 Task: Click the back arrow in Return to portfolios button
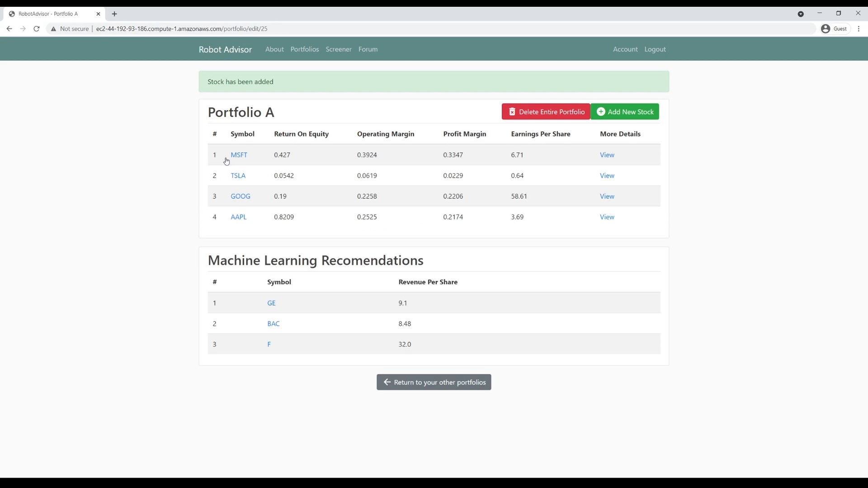[x=387, y=382]
